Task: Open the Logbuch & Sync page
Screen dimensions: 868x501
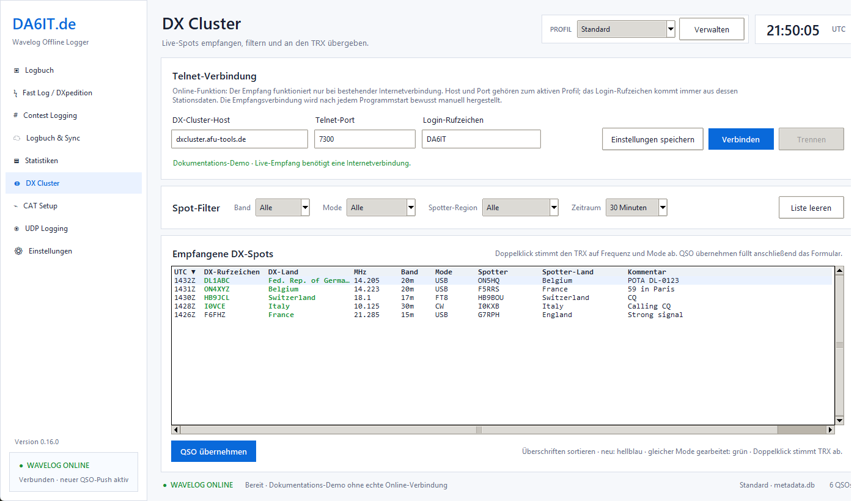Action: tap(73, 138)
